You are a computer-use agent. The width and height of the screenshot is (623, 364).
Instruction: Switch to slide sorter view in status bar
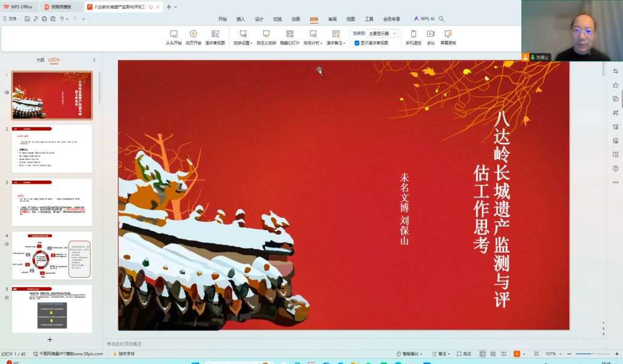[493, 354]
